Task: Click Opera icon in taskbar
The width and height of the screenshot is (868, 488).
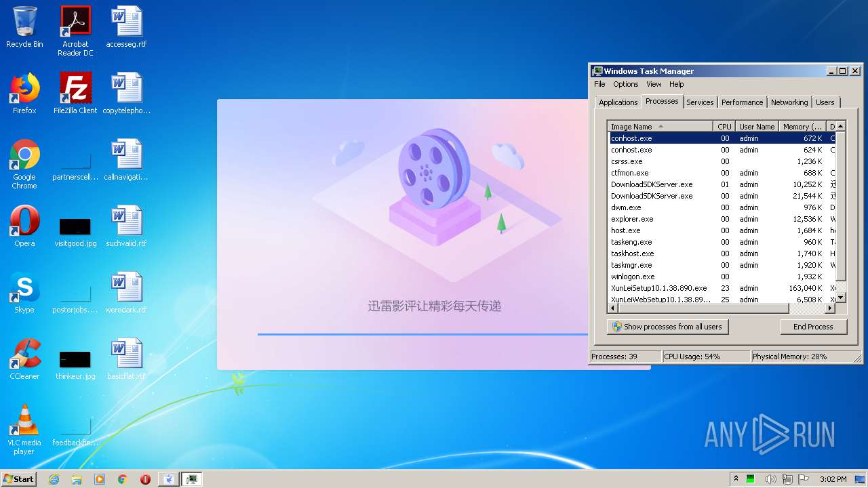Action: coord(145,479)
